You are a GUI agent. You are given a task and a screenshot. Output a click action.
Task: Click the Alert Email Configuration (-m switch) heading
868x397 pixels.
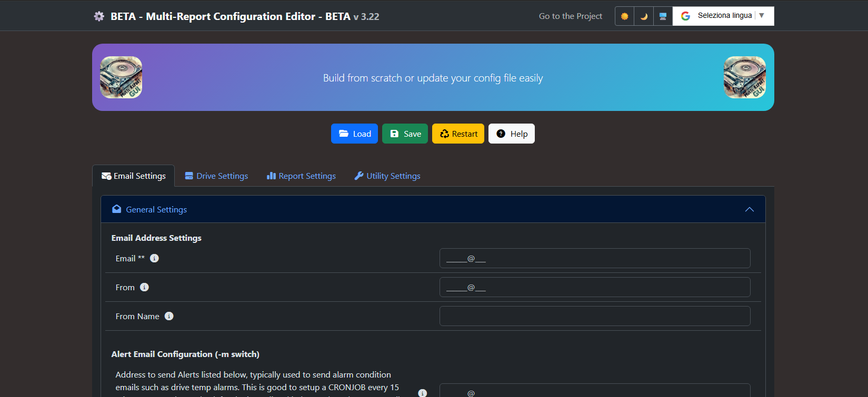click(185, 354)
